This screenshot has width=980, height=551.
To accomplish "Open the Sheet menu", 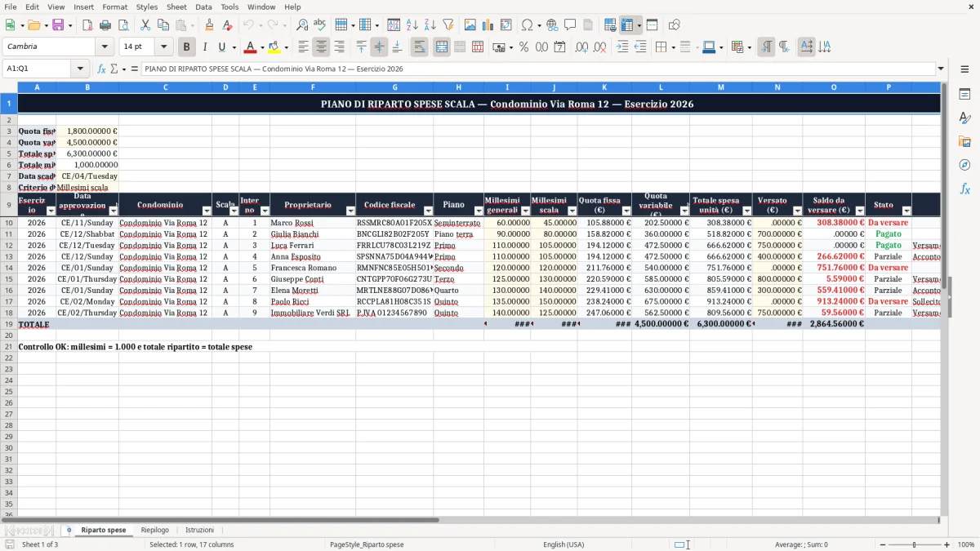I will (176, 7).
